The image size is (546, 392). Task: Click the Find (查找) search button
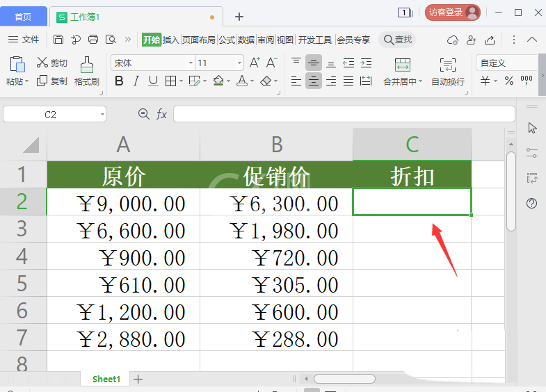coord(398,40)
